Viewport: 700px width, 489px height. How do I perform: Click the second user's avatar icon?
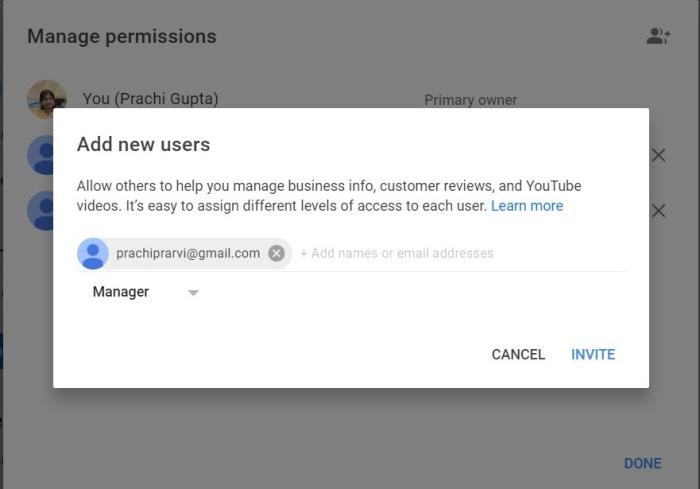pos(40,156)
